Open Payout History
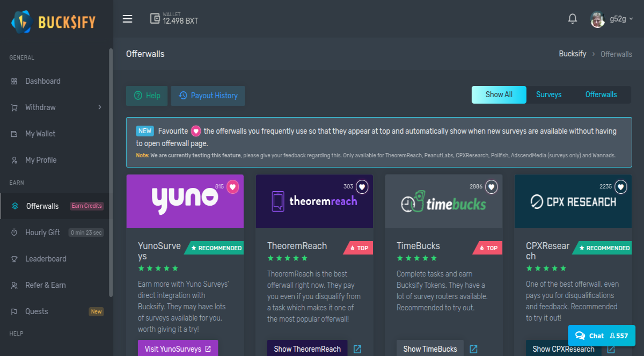This screenshot has height=356, width=644. (x=208, y=96)
